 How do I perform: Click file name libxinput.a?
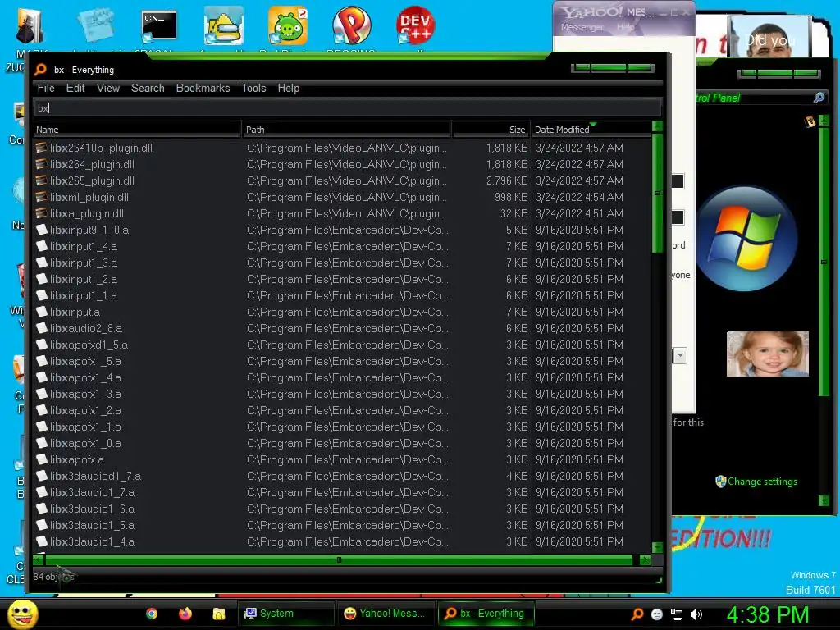pos(75,312)
